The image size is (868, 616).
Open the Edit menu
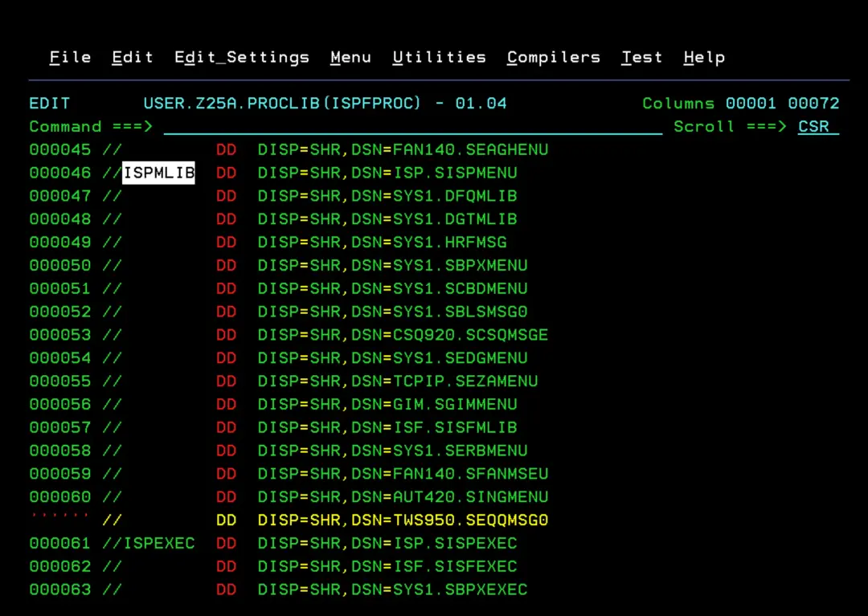point(133,58)
